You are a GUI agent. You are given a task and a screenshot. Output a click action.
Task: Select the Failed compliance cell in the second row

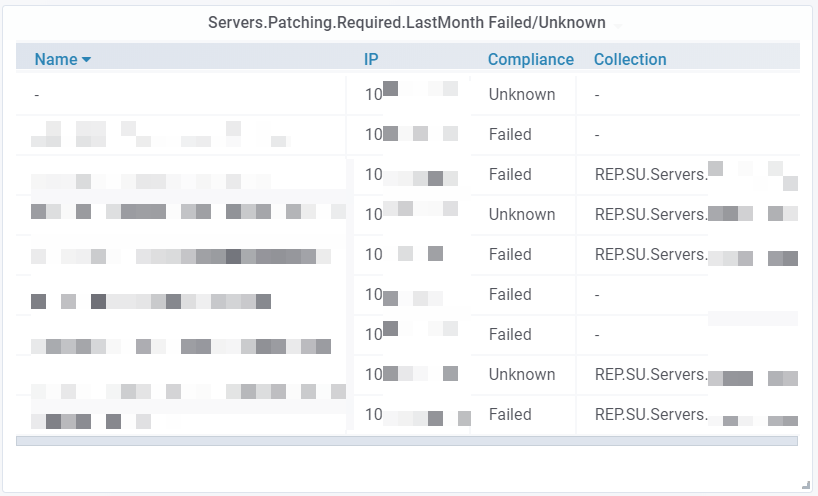click(x=510, y=135)
